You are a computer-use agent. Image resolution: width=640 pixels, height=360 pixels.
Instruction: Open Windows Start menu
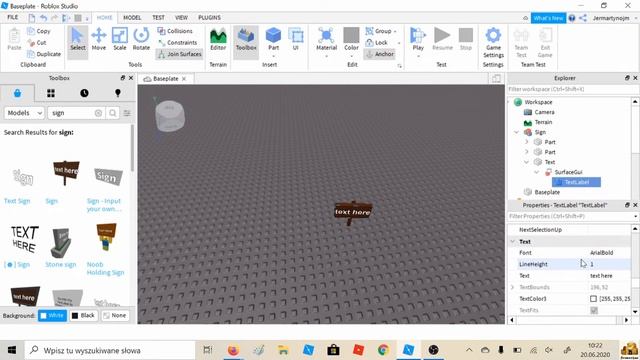12,350
